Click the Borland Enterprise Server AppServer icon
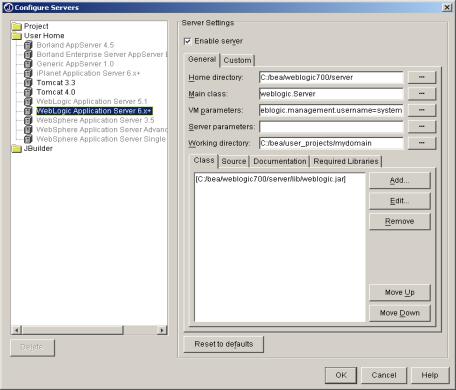Screen dimensions: 456x390 pos(28,54)
